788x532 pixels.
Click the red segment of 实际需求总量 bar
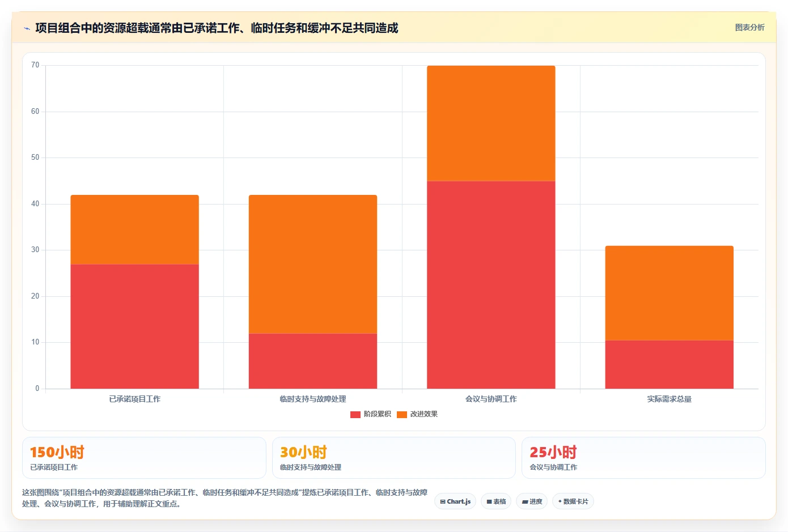[670, 364]
